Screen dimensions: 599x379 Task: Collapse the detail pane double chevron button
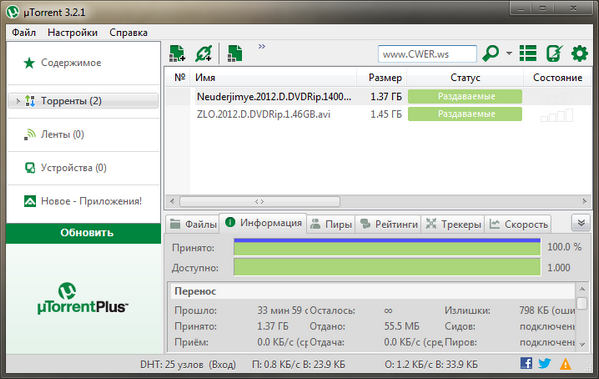[581, 223]
